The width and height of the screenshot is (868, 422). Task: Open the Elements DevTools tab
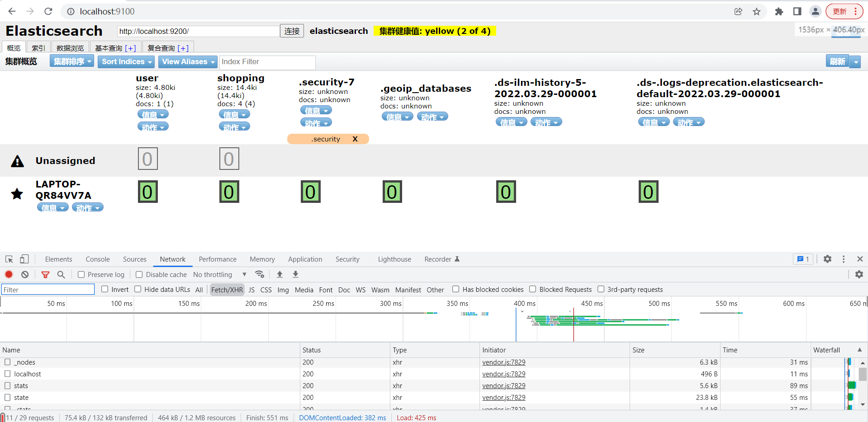pyautogui.click(x=59, y=259)
